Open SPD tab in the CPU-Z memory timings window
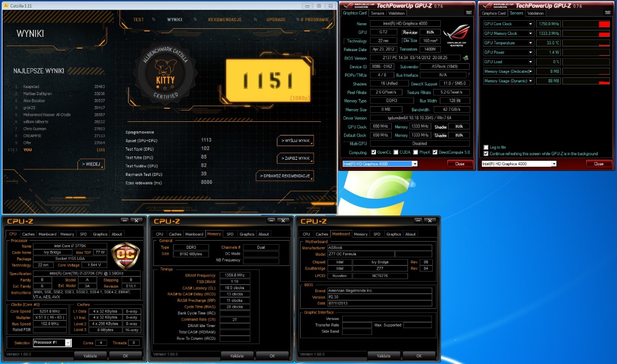617x364 pixels. pyautogui.click(x=230, y=234)
